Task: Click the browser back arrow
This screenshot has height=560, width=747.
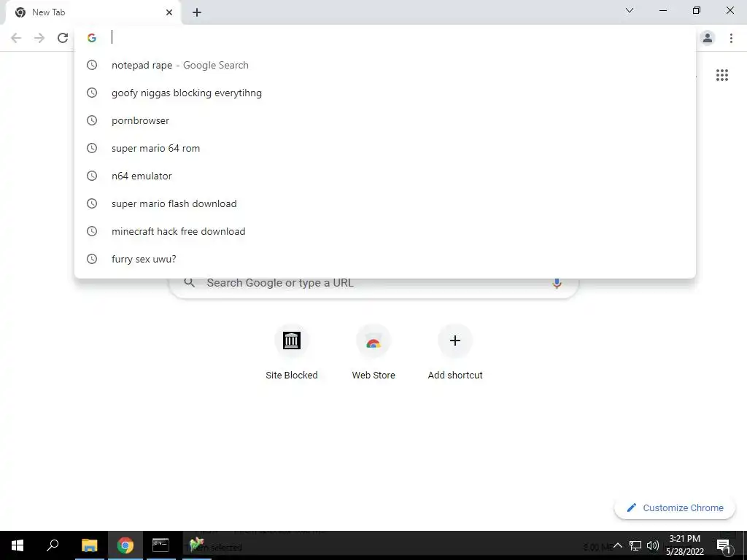Action: pyautogui.click(x=16, y=38)
